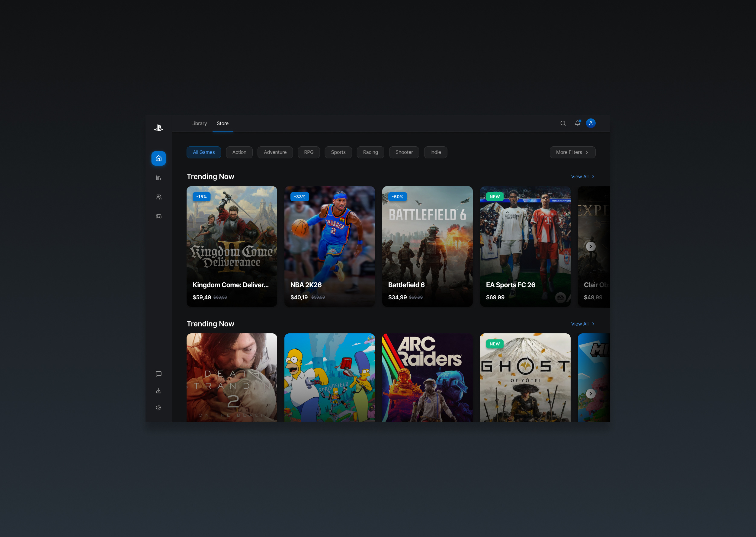This screenshot has width=756, height=537.
Task: Toggle the Racing genre filter
Action: pos(370,152)
